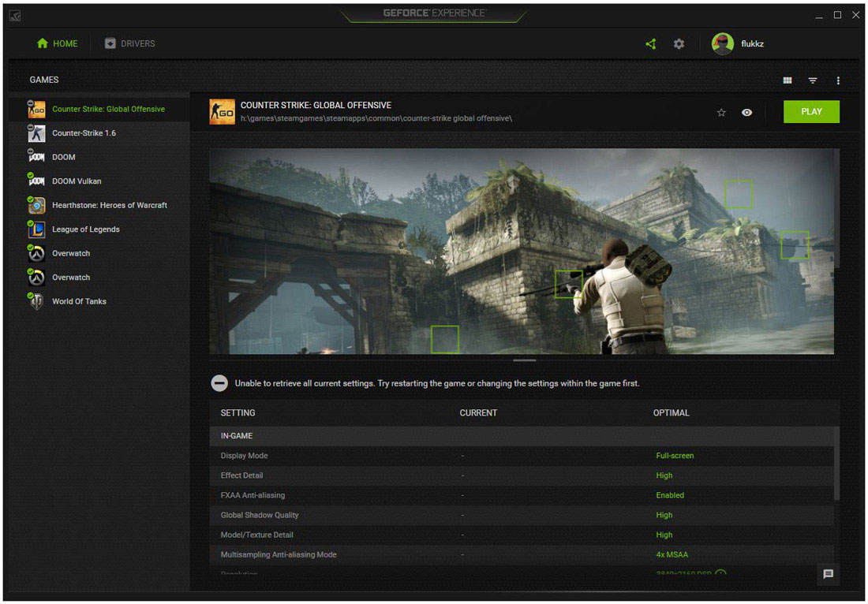Go to the Home tab

[x=58, y=44]
